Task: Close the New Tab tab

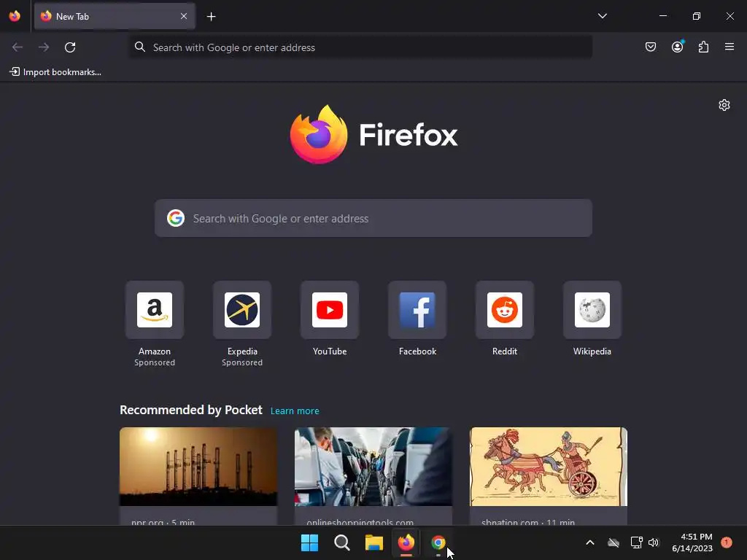Action: (x=184, y=16)
